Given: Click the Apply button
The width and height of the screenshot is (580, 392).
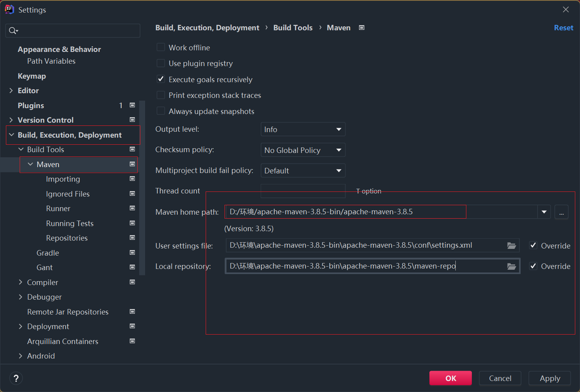Looking at the screenshot, I should click(x=550, y=378).
